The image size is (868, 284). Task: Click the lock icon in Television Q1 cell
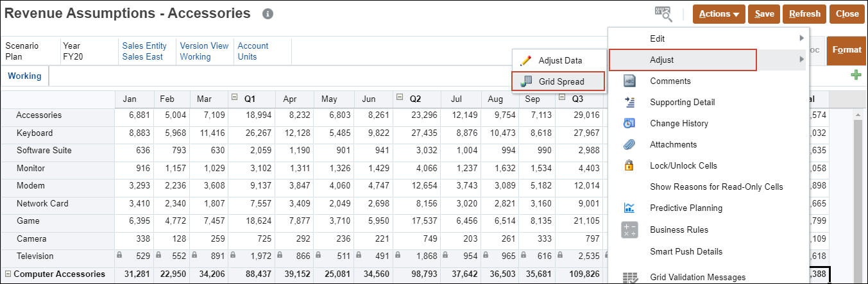233,255
